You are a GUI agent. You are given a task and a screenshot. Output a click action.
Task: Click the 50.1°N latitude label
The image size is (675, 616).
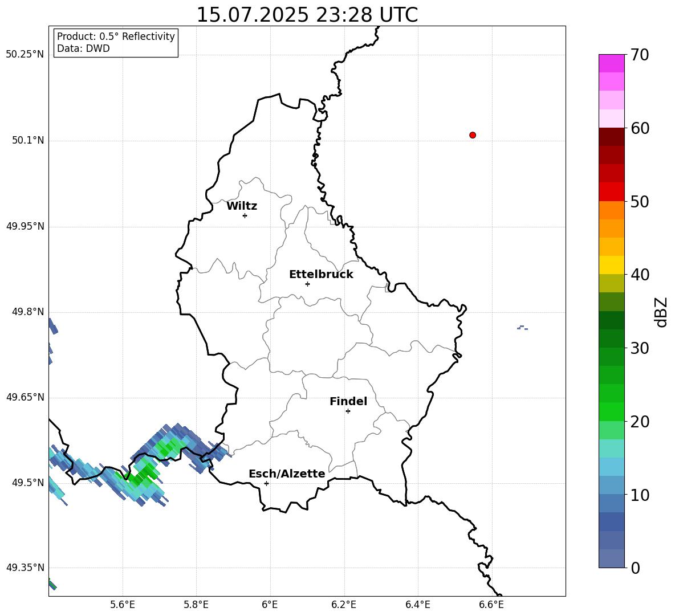[28, 141]
